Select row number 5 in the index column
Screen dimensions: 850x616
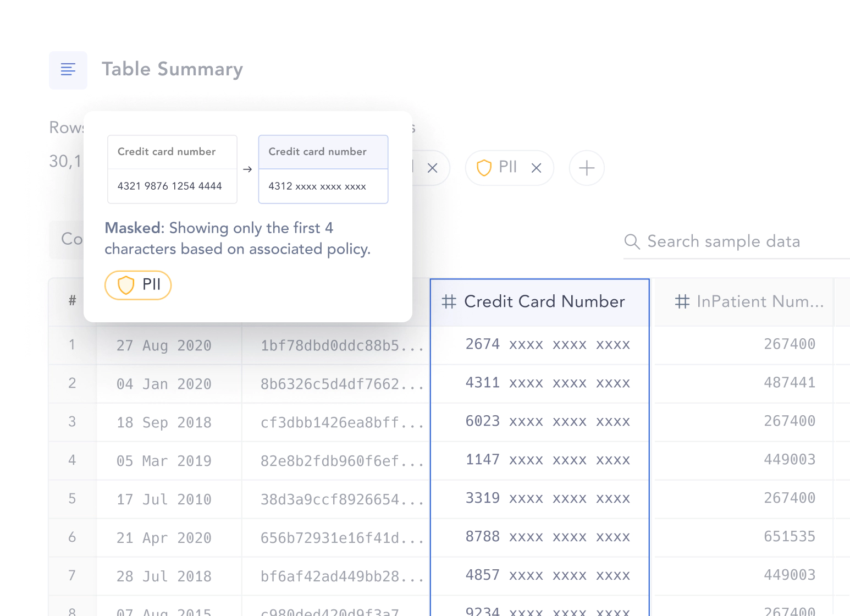pos(72,499)
